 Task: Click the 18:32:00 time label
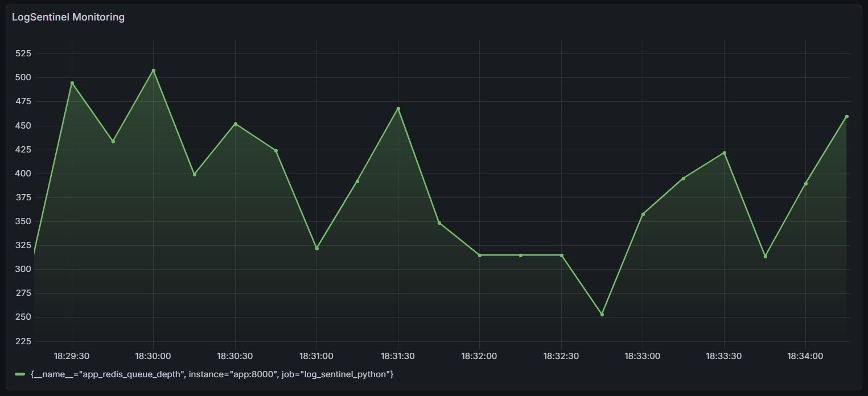click(x=480, y=356)
